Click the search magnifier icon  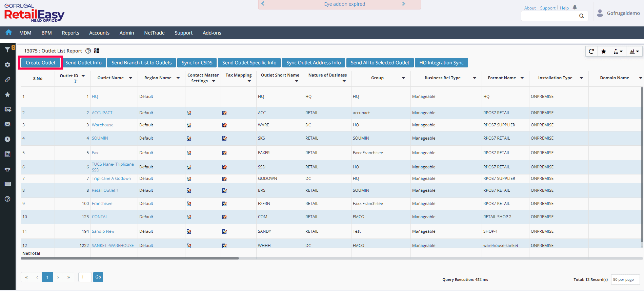[x=582, y=16]
